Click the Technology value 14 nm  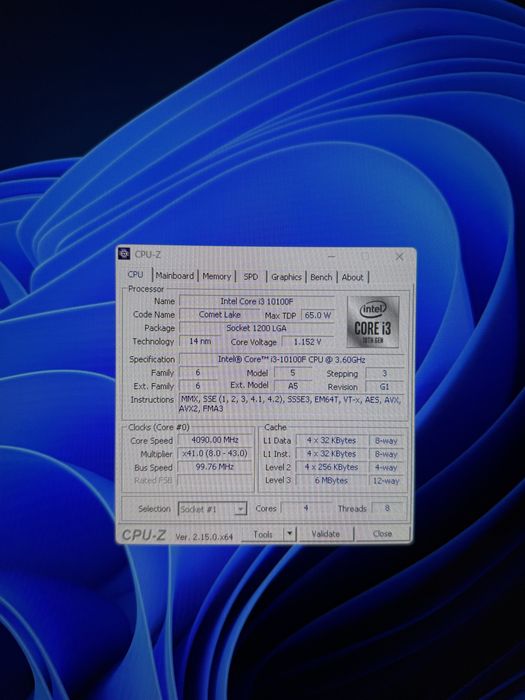pos(200,341)
